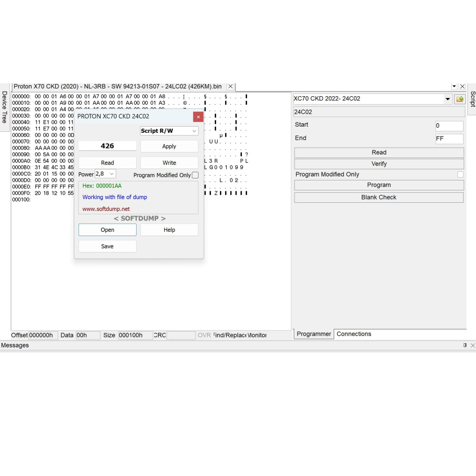Switch to the Programmer tab

pyautogui.click(x=314, y=334)
